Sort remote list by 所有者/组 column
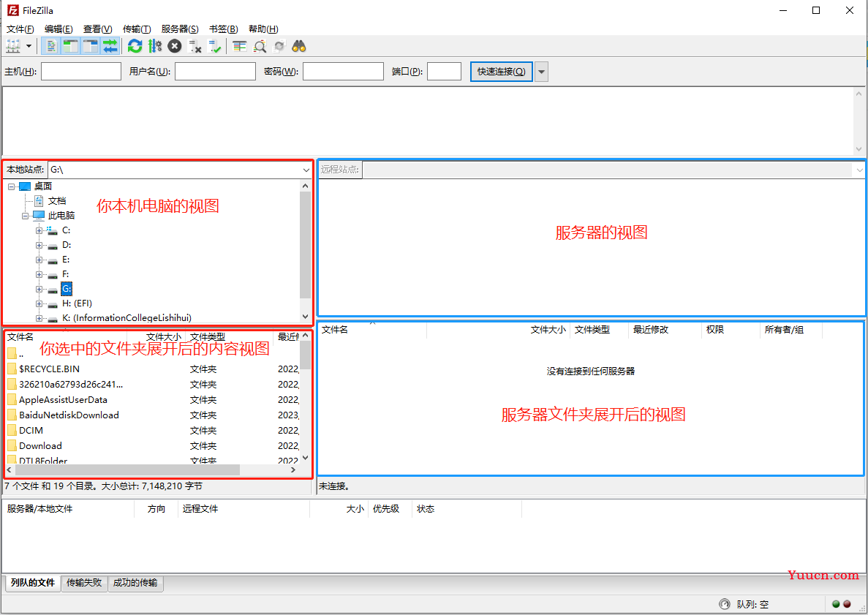 point(791,330)
